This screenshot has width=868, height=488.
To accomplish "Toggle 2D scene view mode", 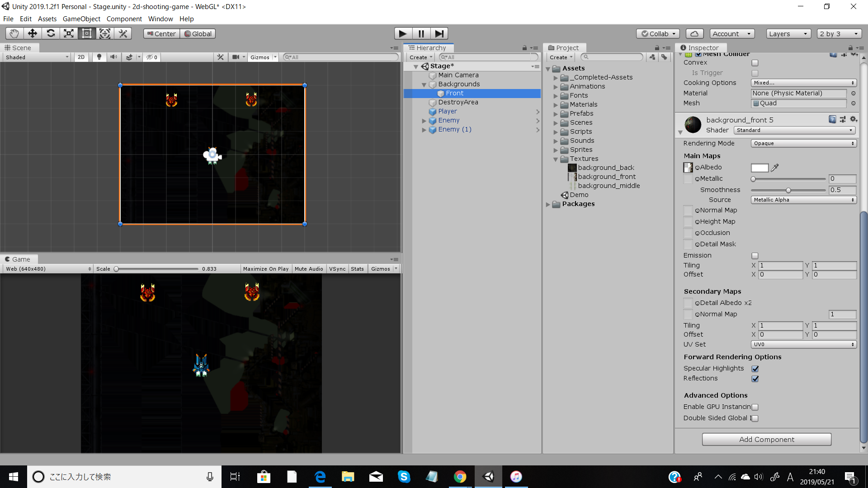I will [x=81, y=57].
